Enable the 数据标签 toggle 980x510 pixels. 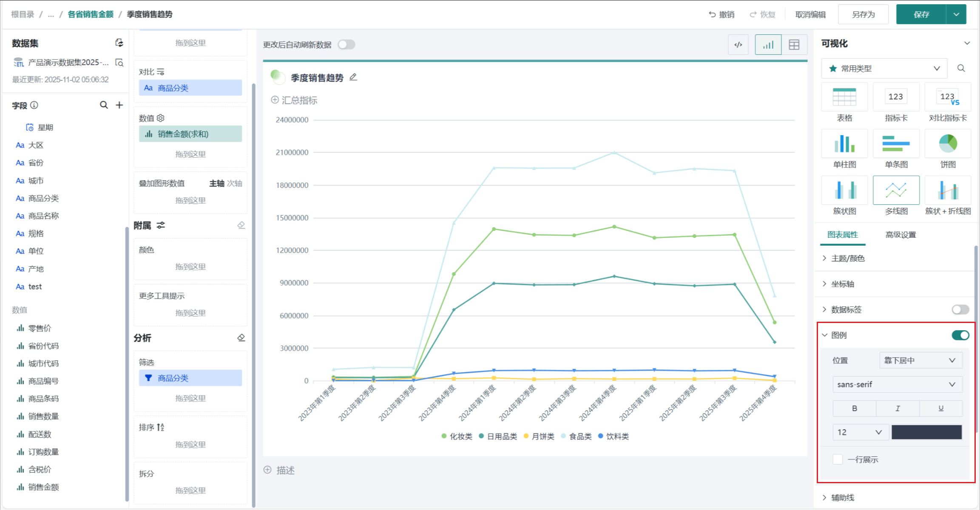[960, 309]
